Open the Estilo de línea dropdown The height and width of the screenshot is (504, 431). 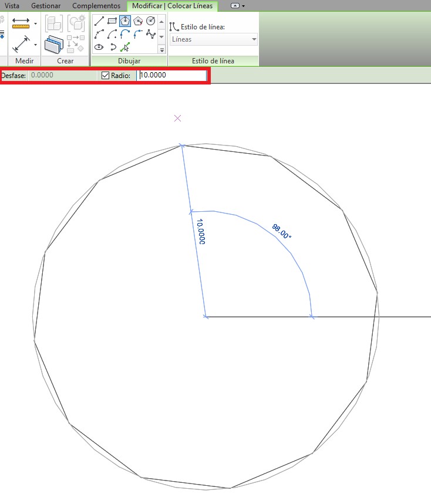(214, 39)
